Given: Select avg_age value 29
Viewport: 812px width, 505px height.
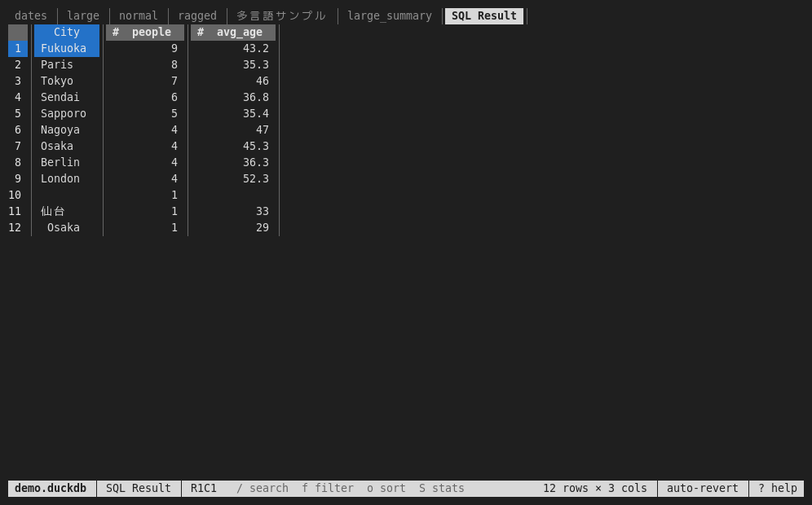Looking at the screenshot, I should (233, 228).
